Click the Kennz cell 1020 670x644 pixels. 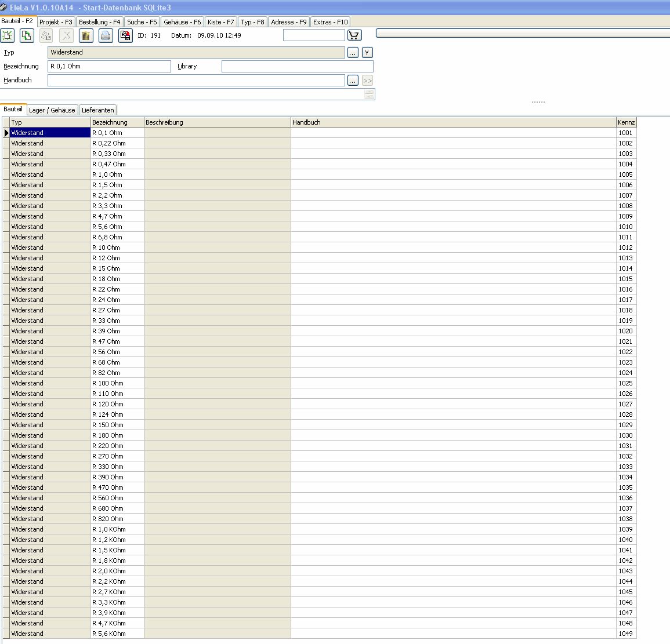pos(626,331)
